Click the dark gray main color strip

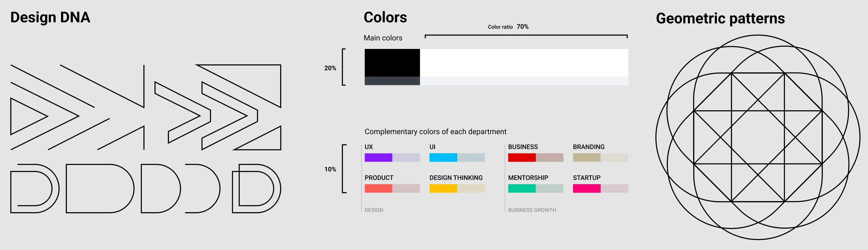392,81
